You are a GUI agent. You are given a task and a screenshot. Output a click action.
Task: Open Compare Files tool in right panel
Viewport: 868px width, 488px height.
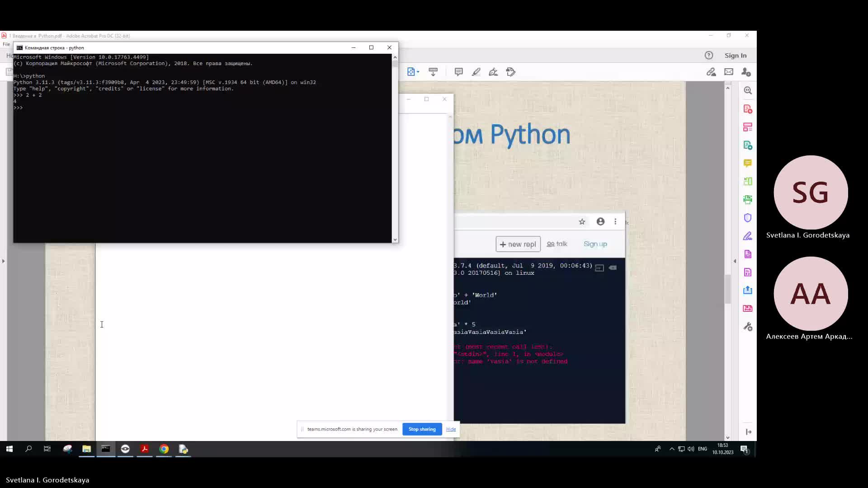(748, 181)
